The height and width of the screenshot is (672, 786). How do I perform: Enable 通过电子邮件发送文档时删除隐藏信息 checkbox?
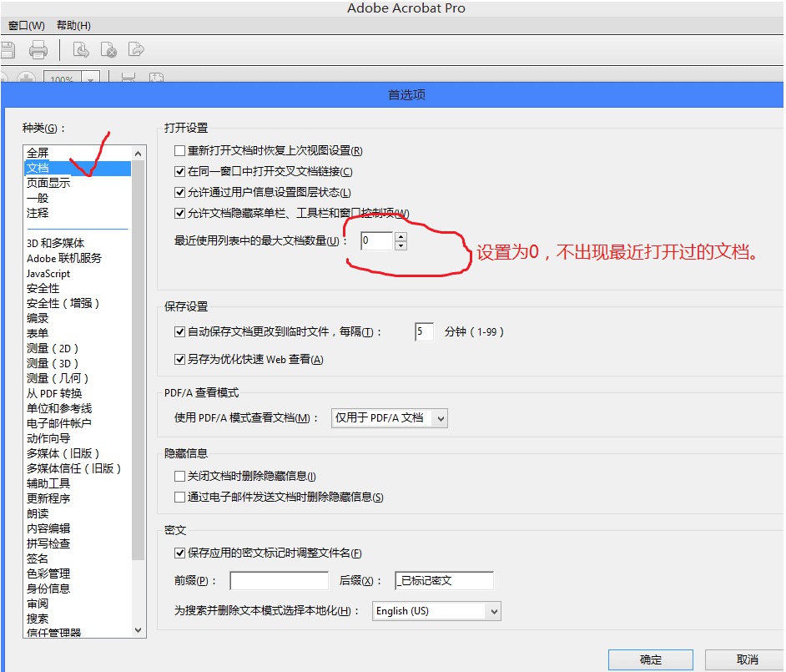click(x=179, y=497)
